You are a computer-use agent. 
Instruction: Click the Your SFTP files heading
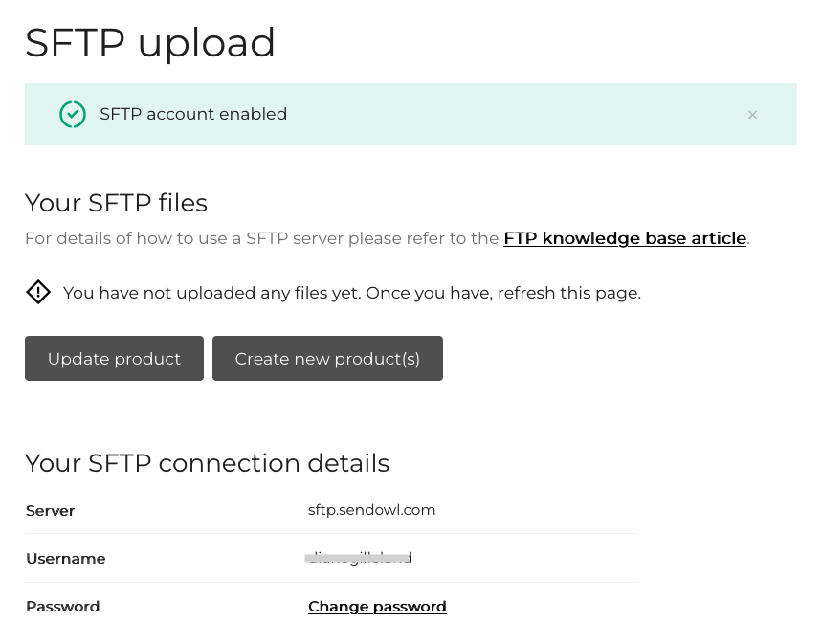pyautogui.click(x=117, y=203)
